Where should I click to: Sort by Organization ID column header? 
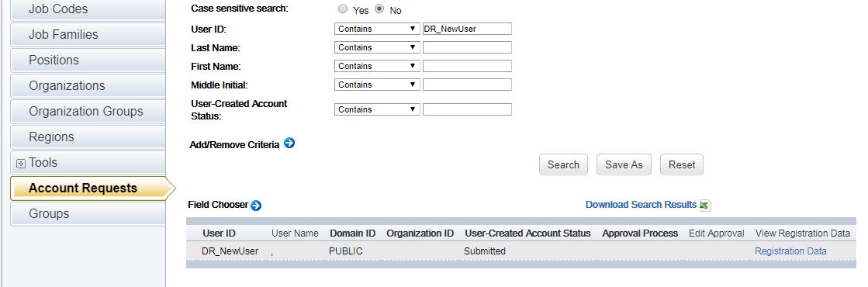(420, 233)
